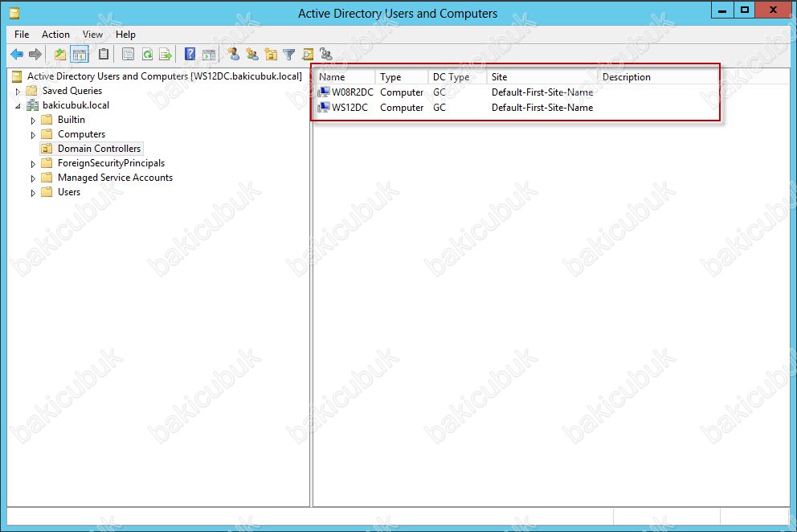Image resolution: width=797 pixels, height=532 pixels.
Task: Select the bakicubuk.local domain label
Action: 76,105
